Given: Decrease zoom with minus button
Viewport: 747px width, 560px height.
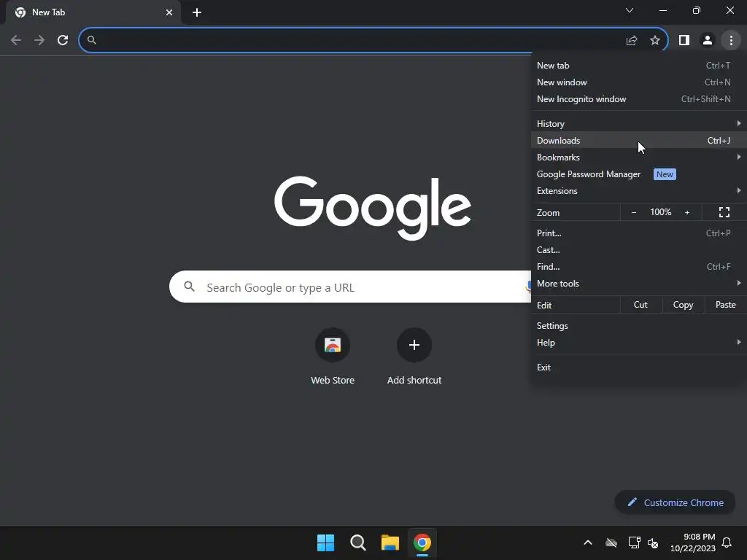Looking at the screenshot, I should (x=634, y=212).
